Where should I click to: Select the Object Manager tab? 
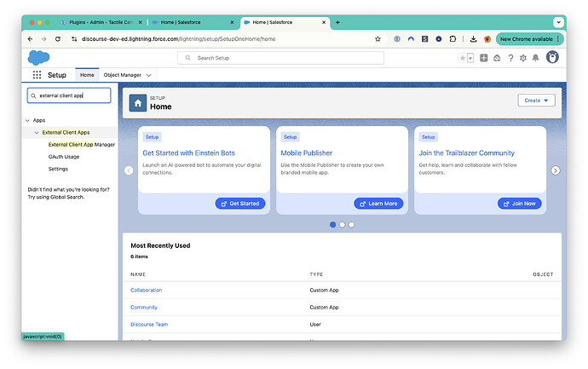(x=122, y=75)
